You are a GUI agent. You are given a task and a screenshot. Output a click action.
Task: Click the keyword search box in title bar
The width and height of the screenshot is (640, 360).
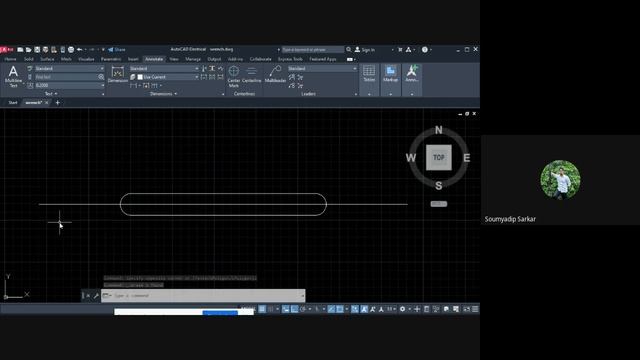[x=313, y=49]
